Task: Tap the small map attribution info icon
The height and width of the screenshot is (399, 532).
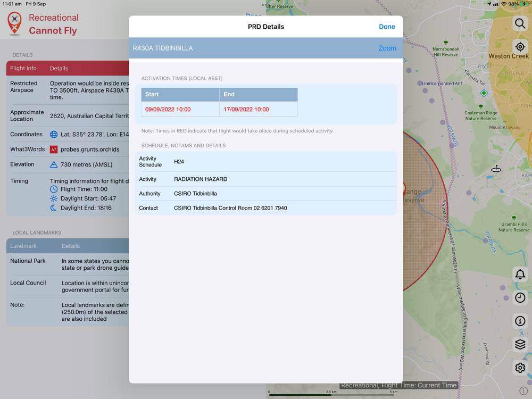Action: point(523,391)
